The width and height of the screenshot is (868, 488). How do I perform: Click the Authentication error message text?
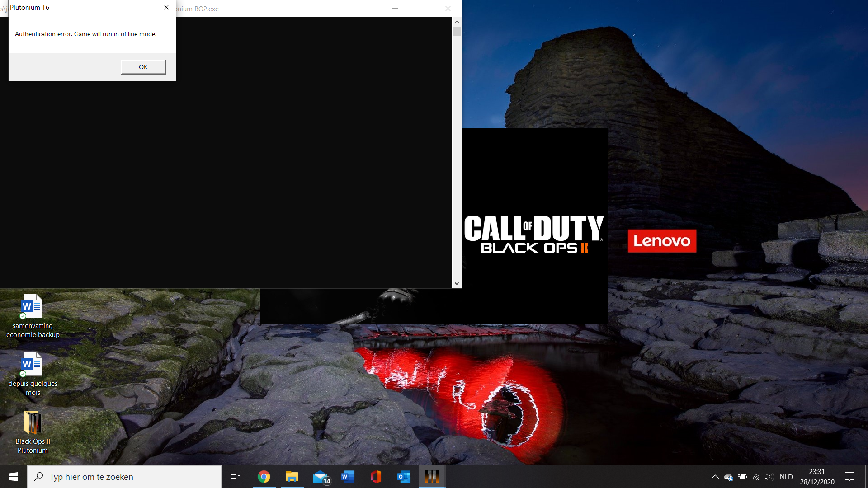pyautogui.click(x=85, y=34)
